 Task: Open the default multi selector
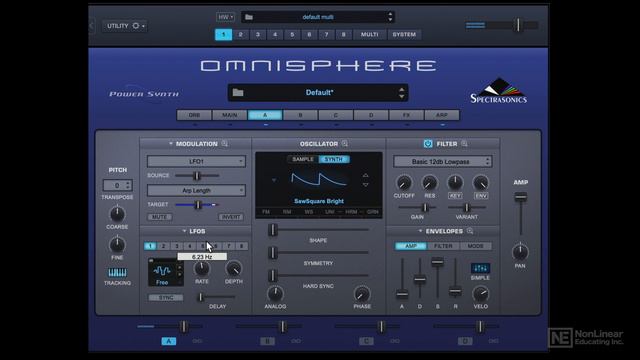click(318, 17)
